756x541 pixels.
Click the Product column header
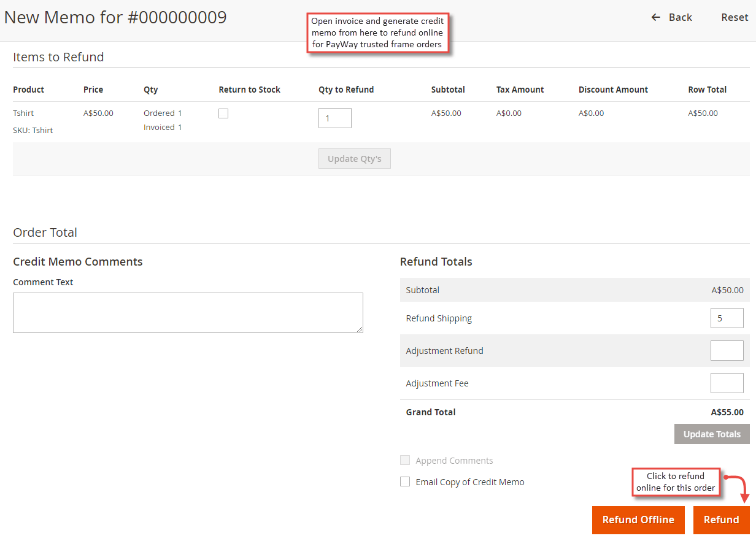[29, 90]
